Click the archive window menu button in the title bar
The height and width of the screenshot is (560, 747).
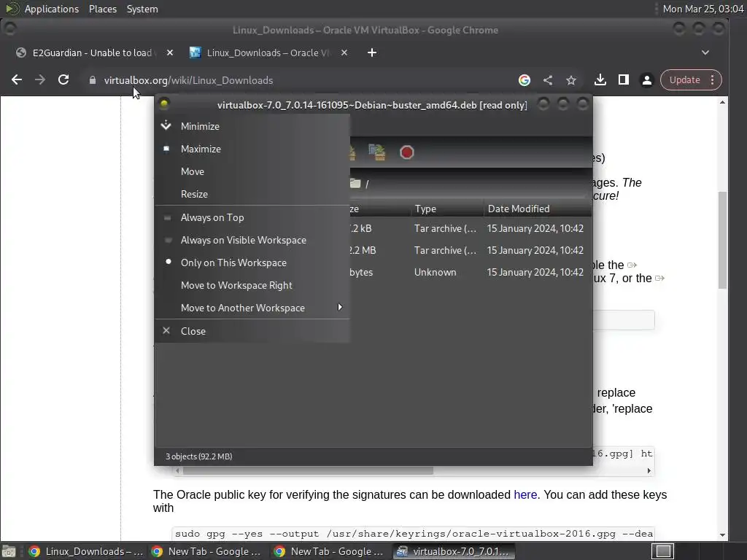coord(164,104)
